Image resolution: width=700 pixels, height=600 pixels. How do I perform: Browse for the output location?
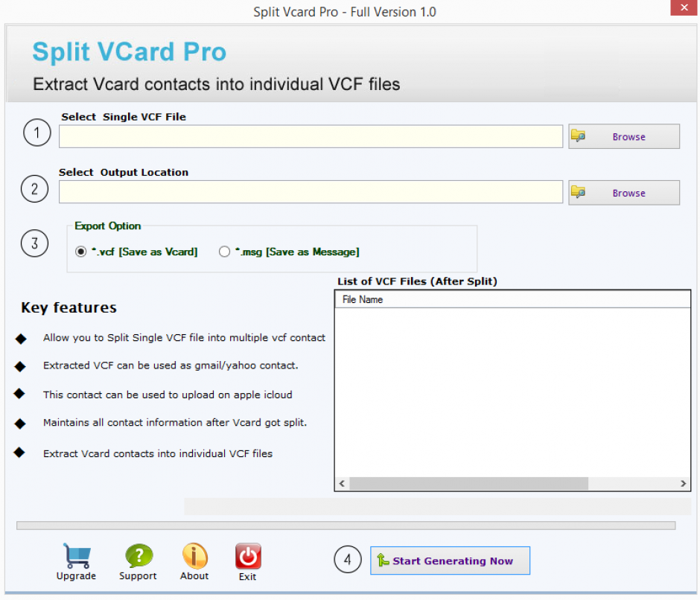click(624, 193)
